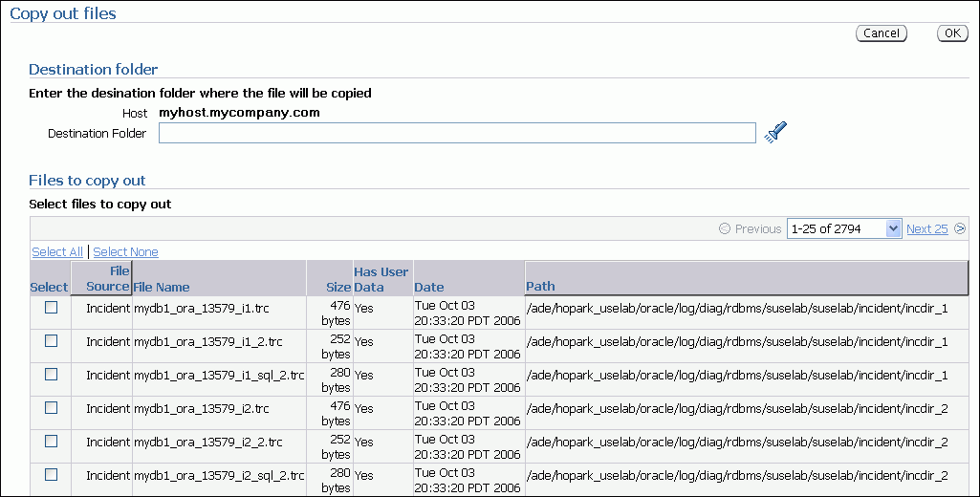This screenshot has width=980, height=497.
Task: Click the Yes value for mydb1_ora_13579_i2.trc
Action: [363, 409]
